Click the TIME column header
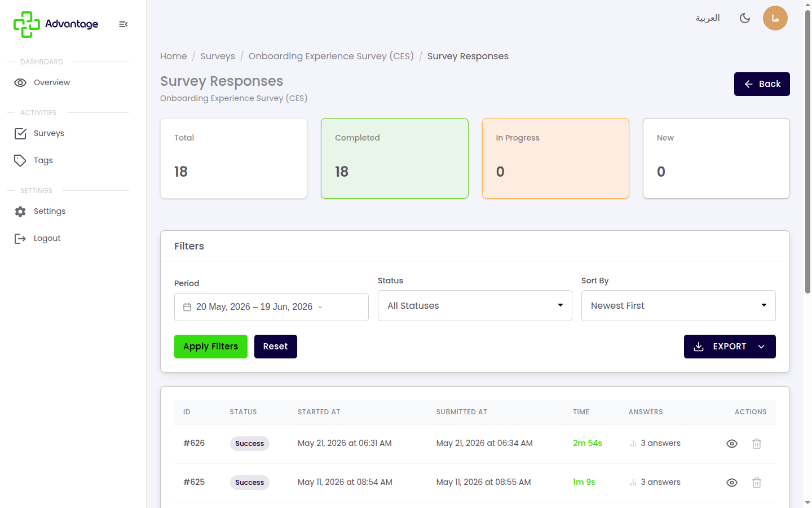 click(x=581, y=412)
